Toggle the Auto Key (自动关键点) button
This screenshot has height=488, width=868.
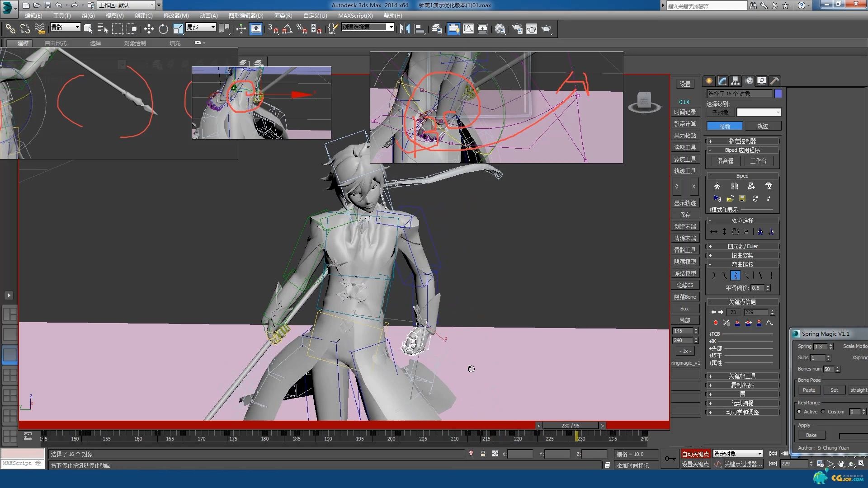click(x=695, y=454)
